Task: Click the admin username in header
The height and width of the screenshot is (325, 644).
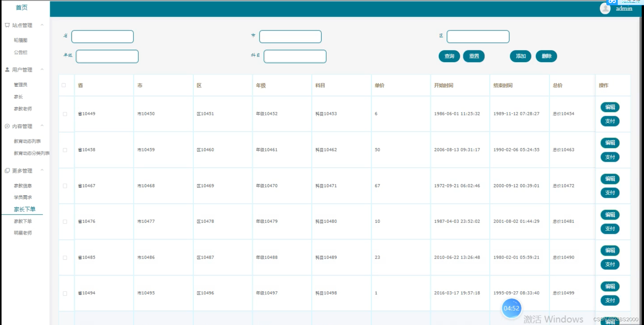Action: click(x=624, y=9)
